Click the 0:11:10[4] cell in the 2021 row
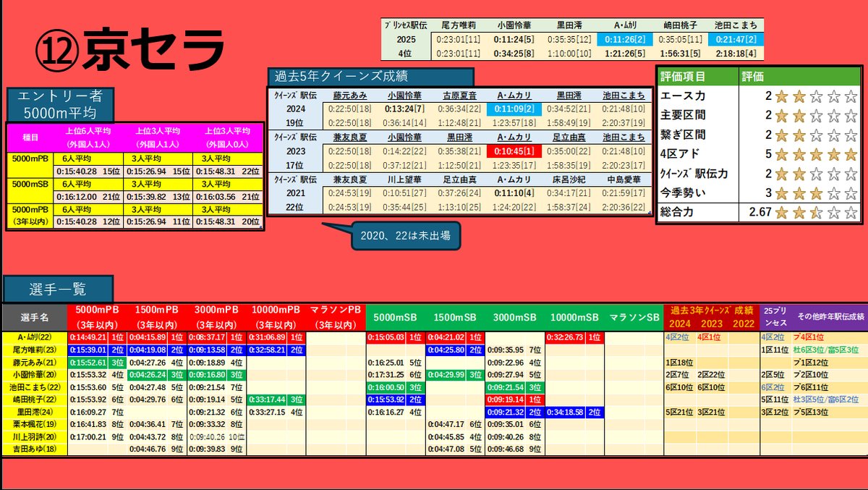The image size is (868, 490). coord(515,192)
